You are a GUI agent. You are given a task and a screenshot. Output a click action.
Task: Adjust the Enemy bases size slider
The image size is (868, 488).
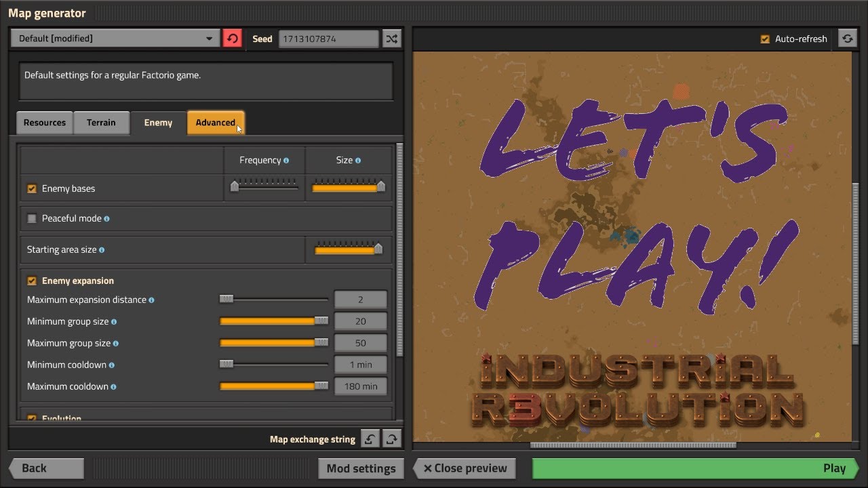349,186
